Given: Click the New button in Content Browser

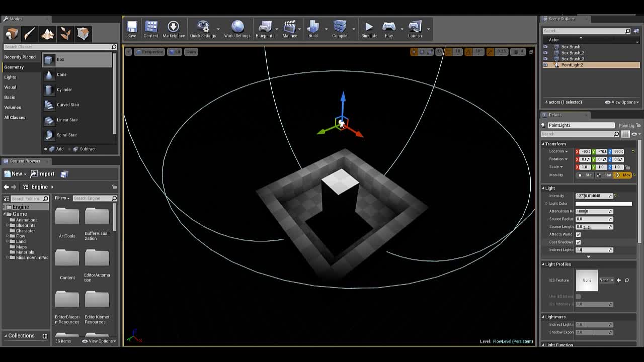Looking at the screenshot, I should [x=15, y=174].
